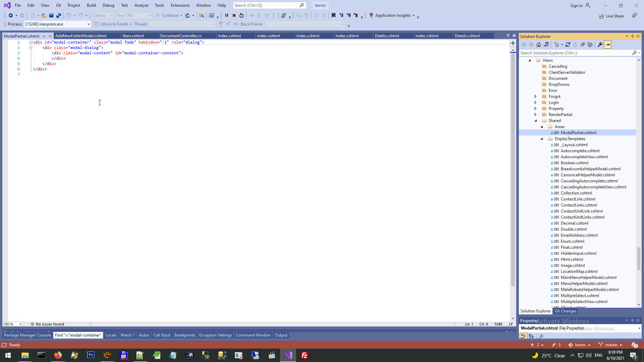Screen dimensions: 644x362
Task: Open Properties wrench icon in Solution Explorer
Action: (x=600, y=45)
